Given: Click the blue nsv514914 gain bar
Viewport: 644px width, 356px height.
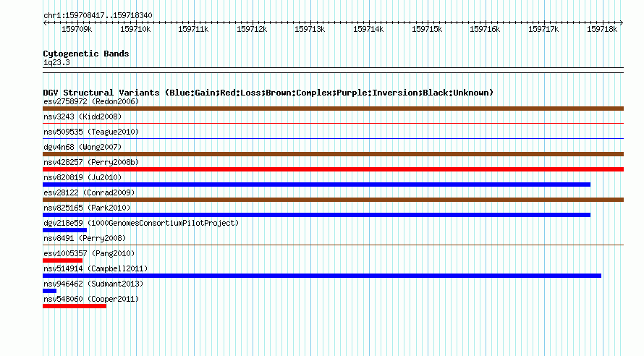Looking at the screenshot, I should click(322, 276).
